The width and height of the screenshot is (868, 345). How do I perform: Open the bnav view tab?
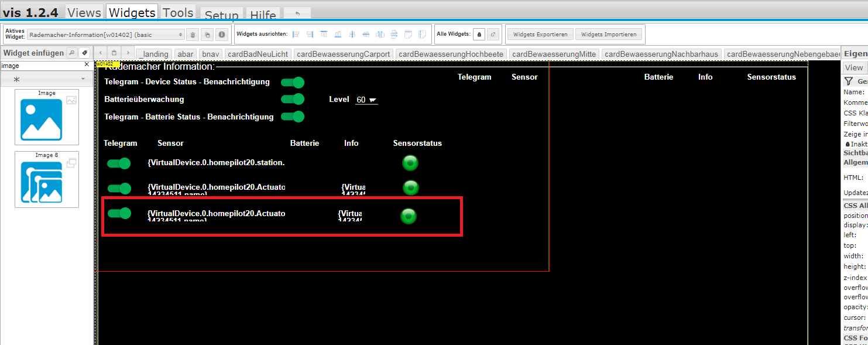coord(211,54)
